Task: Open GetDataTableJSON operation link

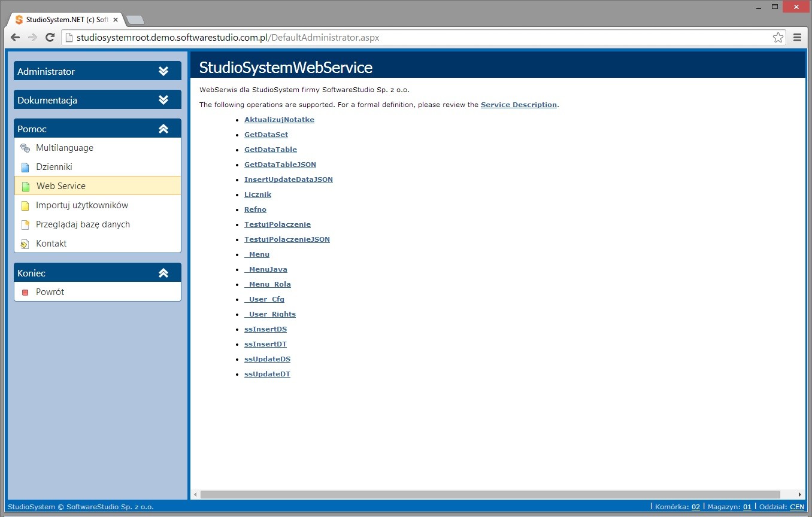Action: 280,165
